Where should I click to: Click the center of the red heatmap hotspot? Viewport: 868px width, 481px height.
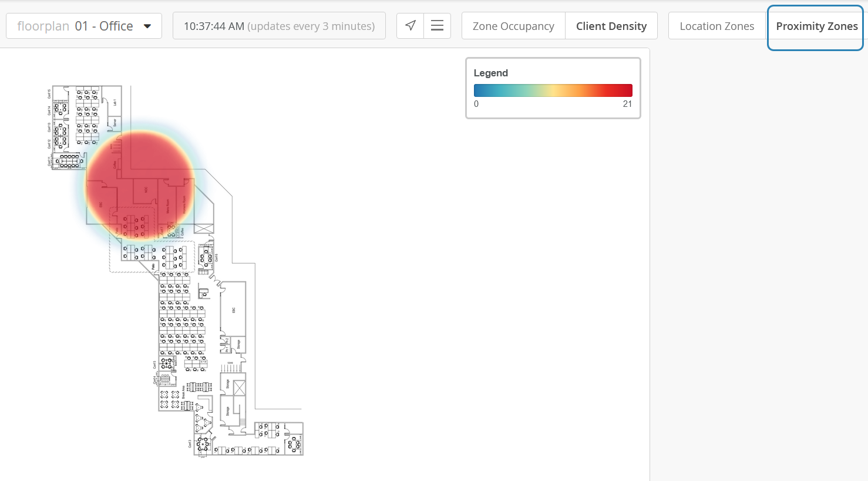tap(141, 184)
